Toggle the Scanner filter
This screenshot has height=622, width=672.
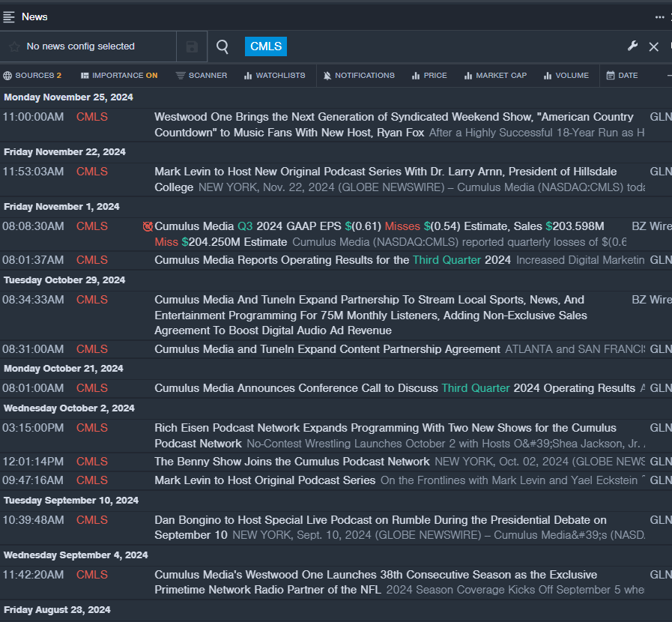(202, 76)
